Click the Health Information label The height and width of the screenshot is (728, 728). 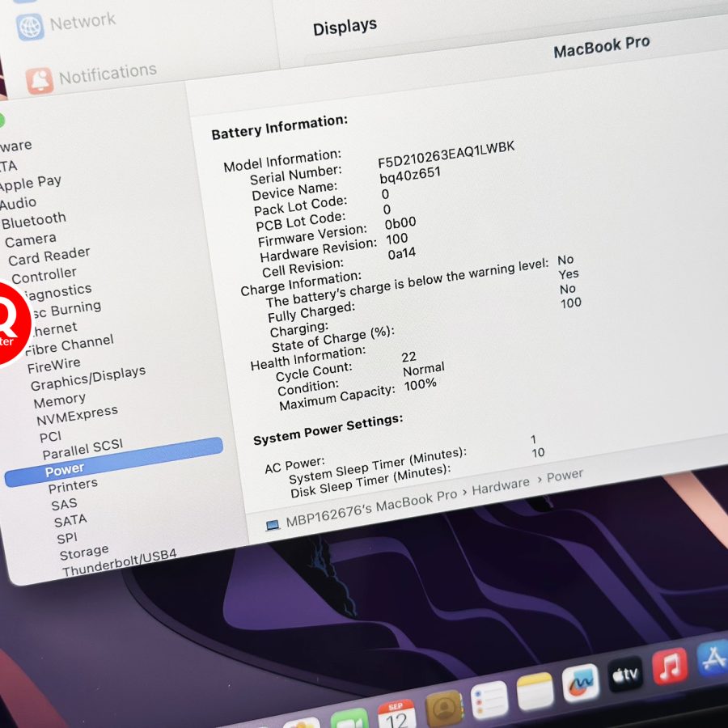tap(308, 358)
